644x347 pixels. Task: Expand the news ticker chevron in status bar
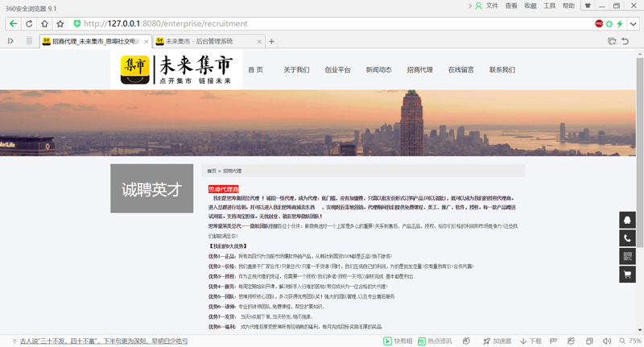12,341
